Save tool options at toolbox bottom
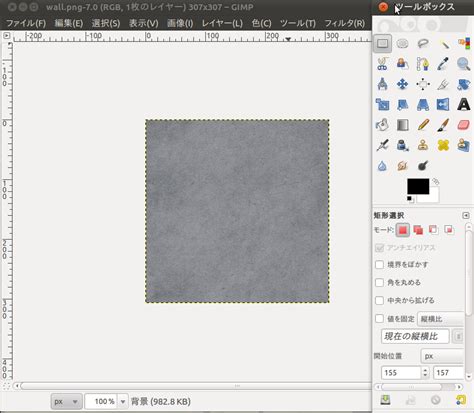Image resolution: width=474 pixels, height=413 pixels. (385, 400)
